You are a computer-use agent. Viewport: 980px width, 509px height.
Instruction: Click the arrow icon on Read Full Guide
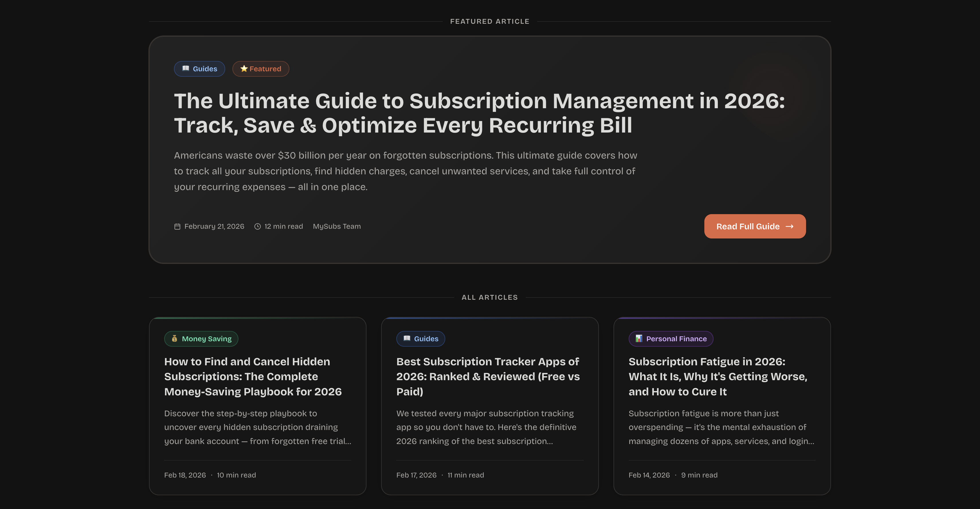pos(789,226)
